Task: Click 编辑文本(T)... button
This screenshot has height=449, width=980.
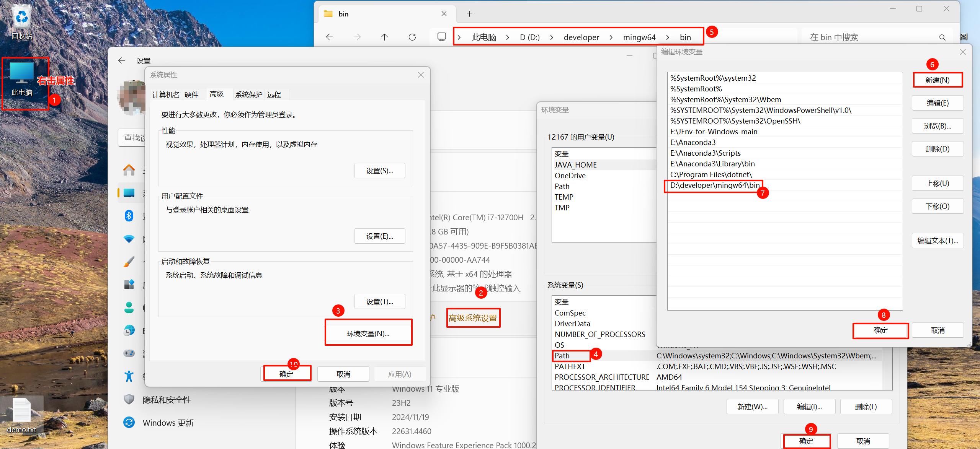Action: point(938,241)
